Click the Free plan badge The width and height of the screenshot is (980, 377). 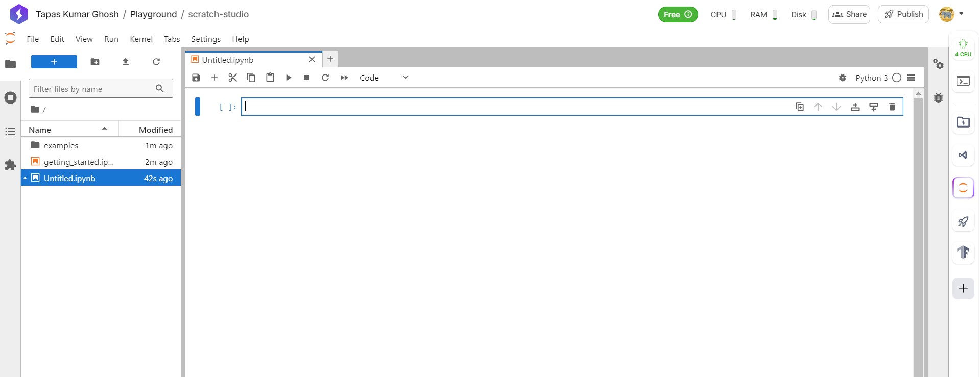tap(678, 14)
